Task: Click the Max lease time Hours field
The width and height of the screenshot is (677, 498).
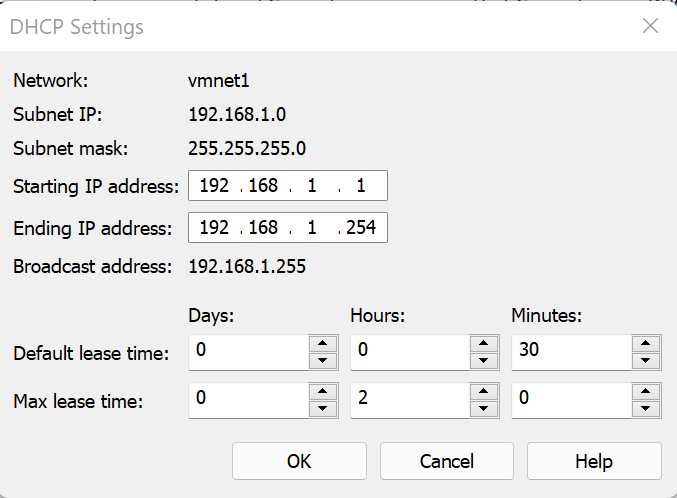Action: 409,399
